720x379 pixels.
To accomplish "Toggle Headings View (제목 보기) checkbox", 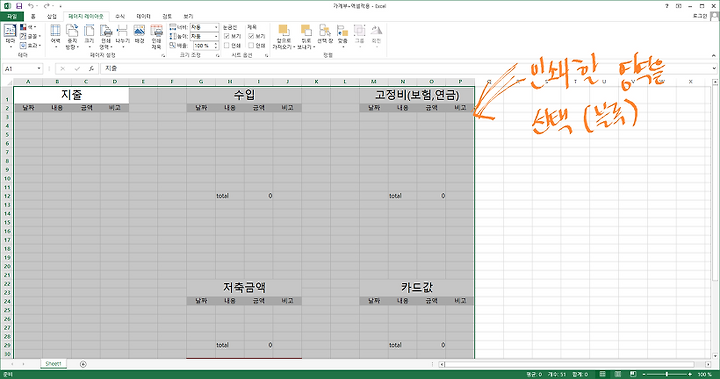I will pyautogui.click(x=251, y=36).
